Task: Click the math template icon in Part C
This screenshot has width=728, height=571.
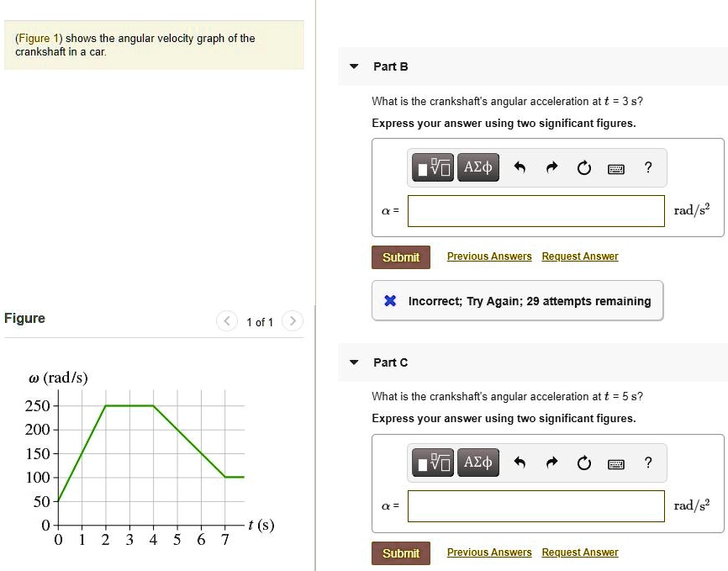Action: [x=433, y=463]
